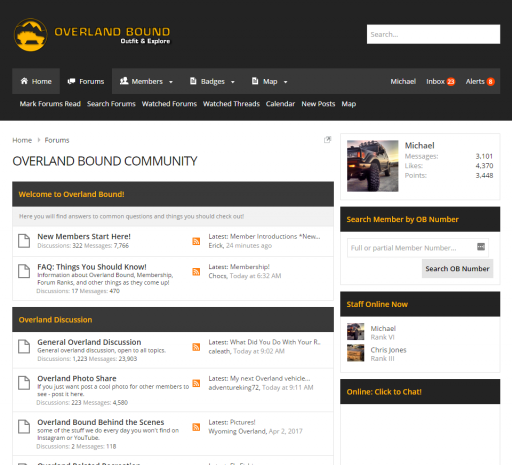
Task: Open RSS feed for New Members Start Here
Action: coord(196,241)
